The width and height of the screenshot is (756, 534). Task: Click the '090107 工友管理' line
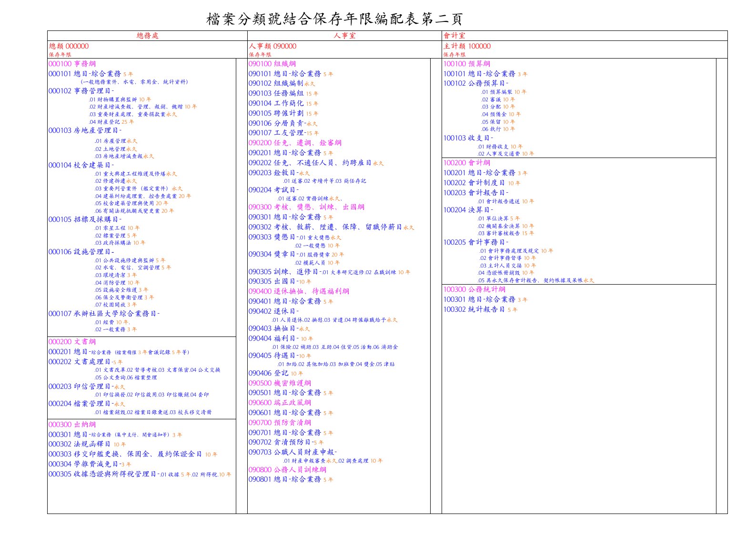(284, 133)
